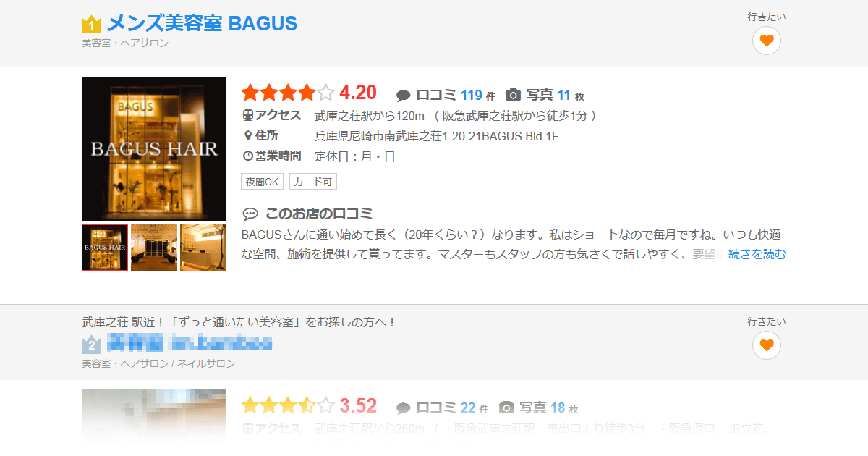This screenshot has width=868, height=456.
Task: Click the カード可 tag
Action: coord(313,182)
